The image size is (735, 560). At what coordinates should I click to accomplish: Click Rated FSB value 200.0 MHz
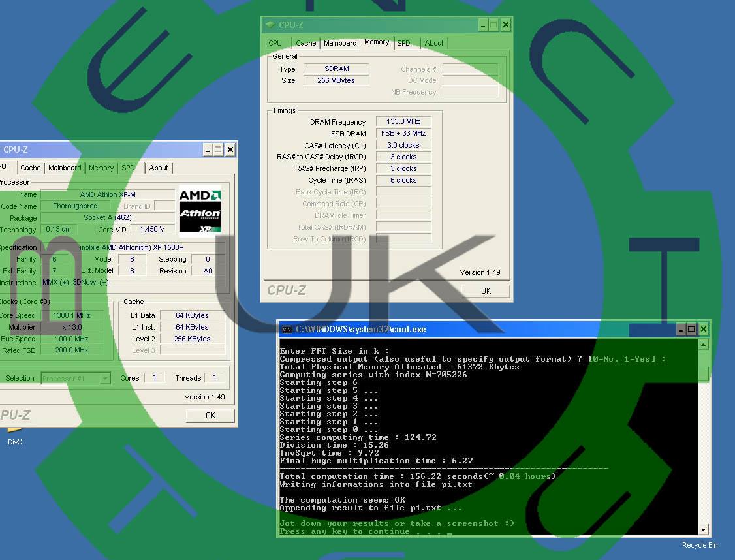(x=72, y=350)
